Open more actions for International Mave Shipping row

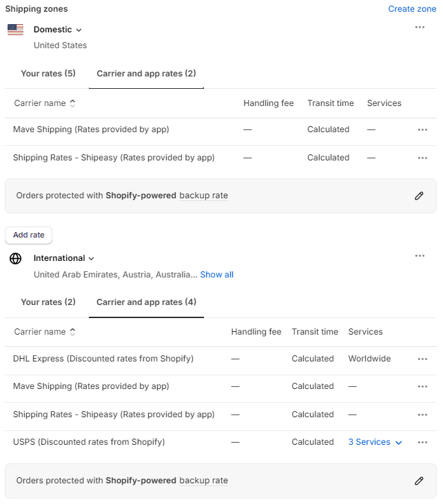point(422,387)
